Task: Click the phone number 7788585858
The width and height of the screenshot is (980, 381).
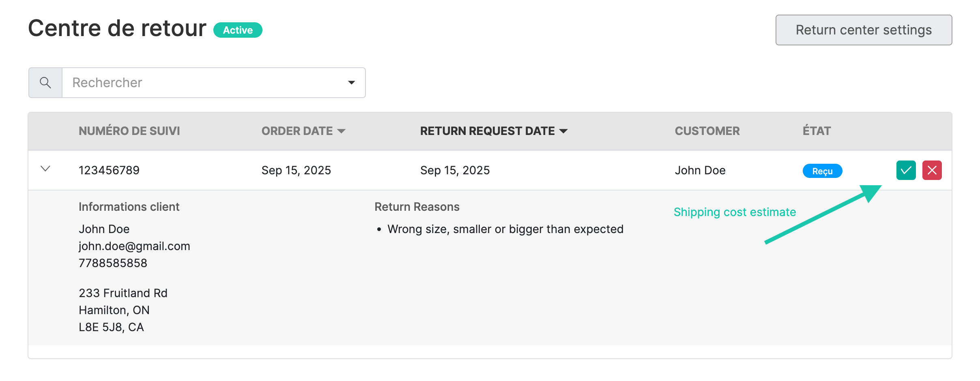Action: pyautogui.click(x=113, y=263)
